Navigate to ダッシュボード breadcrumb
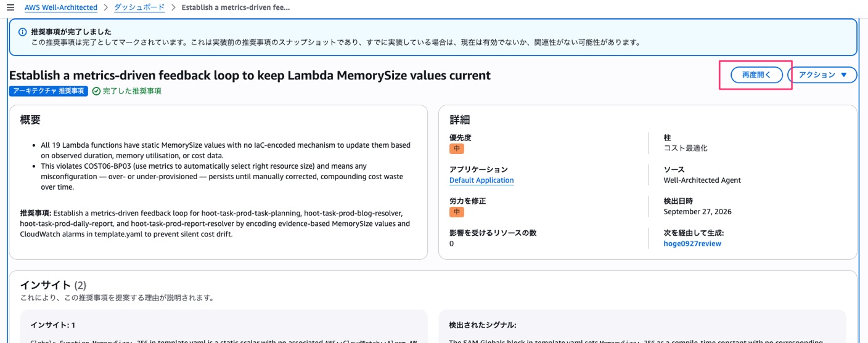868x343 pixels. [139, 7]
